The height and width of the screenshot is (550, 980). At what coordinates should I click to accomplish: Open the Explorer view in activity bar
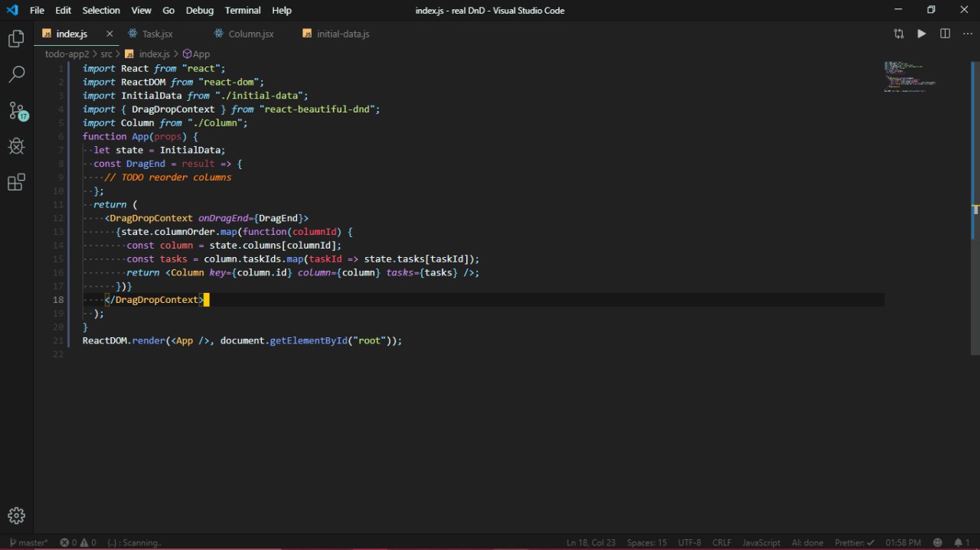(x=16, y=39)
